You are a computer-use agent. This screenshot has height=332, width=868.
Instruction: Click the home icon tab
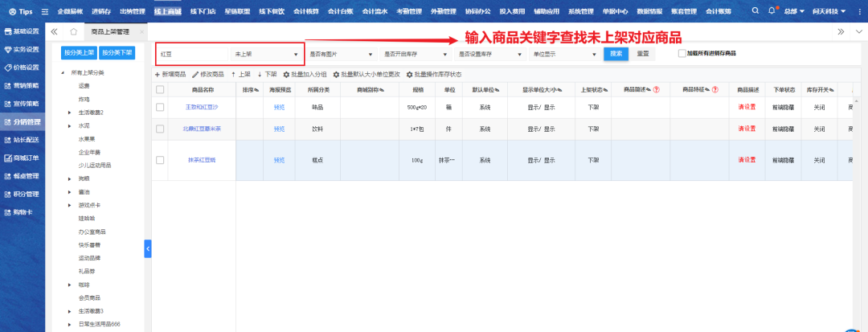tap(73, 31)
